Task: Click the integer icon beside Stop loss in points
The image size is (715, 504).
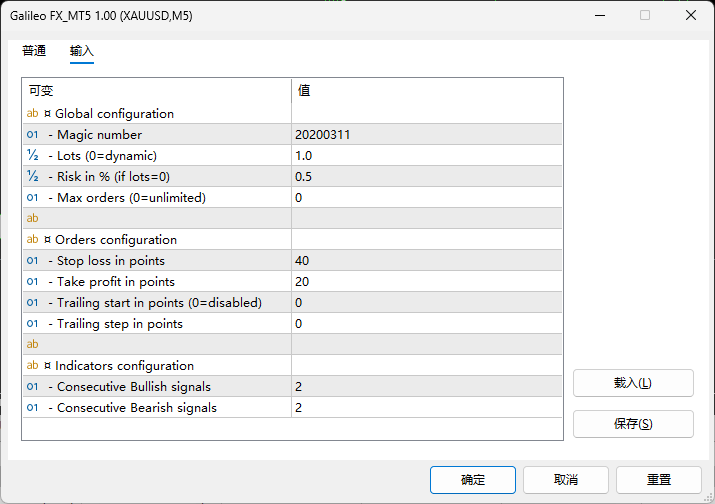Action: point(32,261)
